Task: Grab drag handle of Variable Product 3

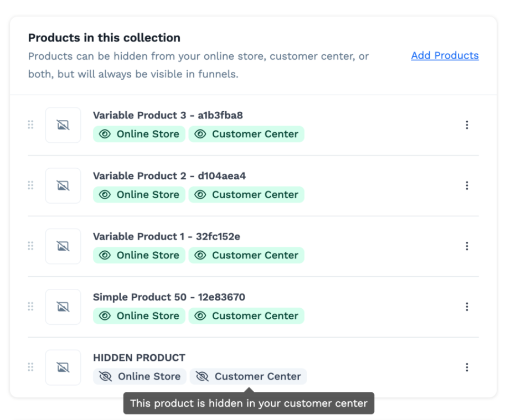Action: [x=30, y=125]
